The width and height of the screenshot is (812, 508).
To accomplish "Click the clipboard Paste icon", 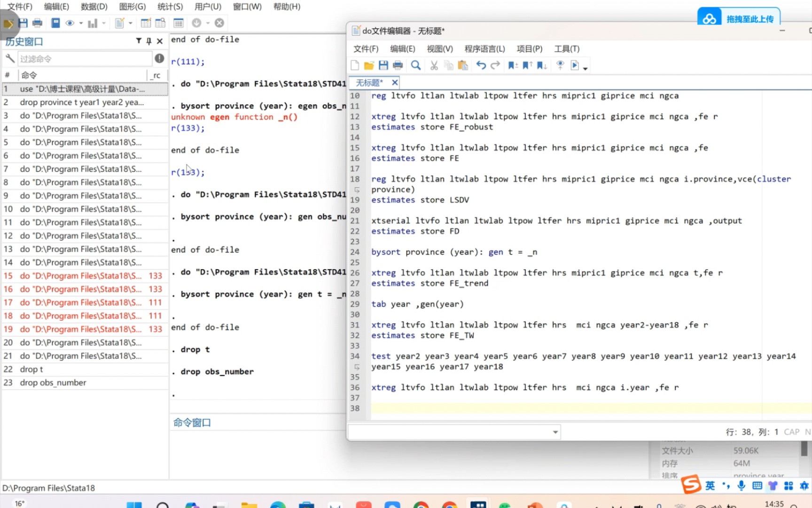I will (463, 65).
